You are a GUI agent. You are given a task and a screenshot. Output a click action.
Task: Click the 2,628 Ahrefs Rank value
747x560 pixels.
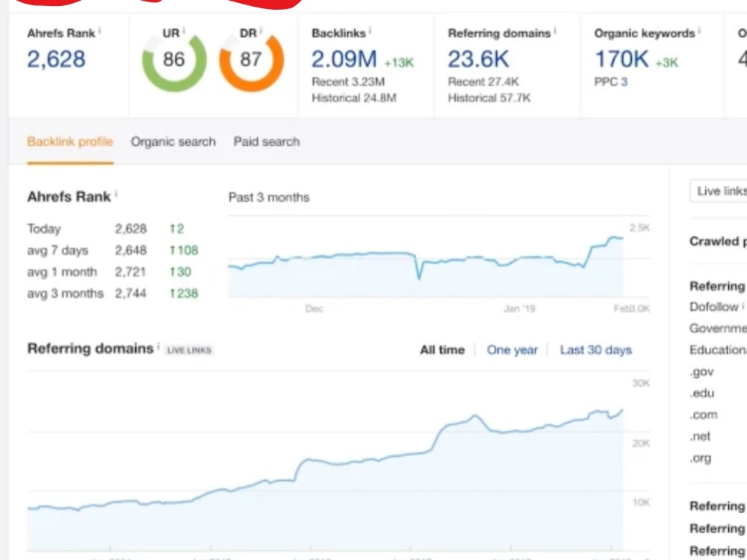[56, 60]
